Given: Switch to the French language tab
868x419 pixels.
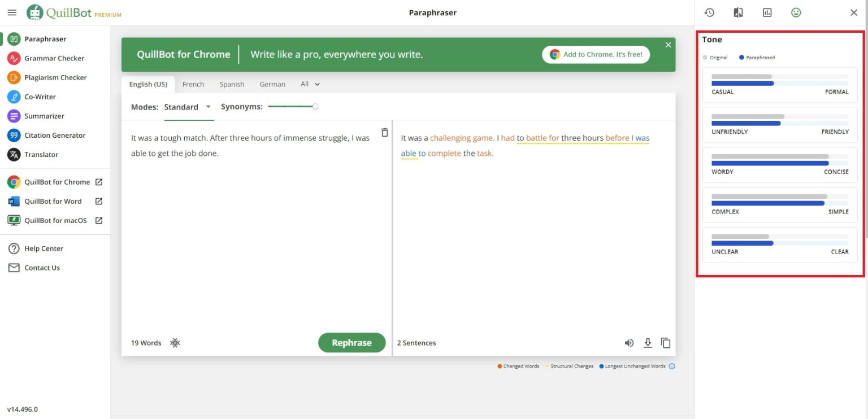Looking at the screenshot, I should pyautogui.click(x=193, y=84).
